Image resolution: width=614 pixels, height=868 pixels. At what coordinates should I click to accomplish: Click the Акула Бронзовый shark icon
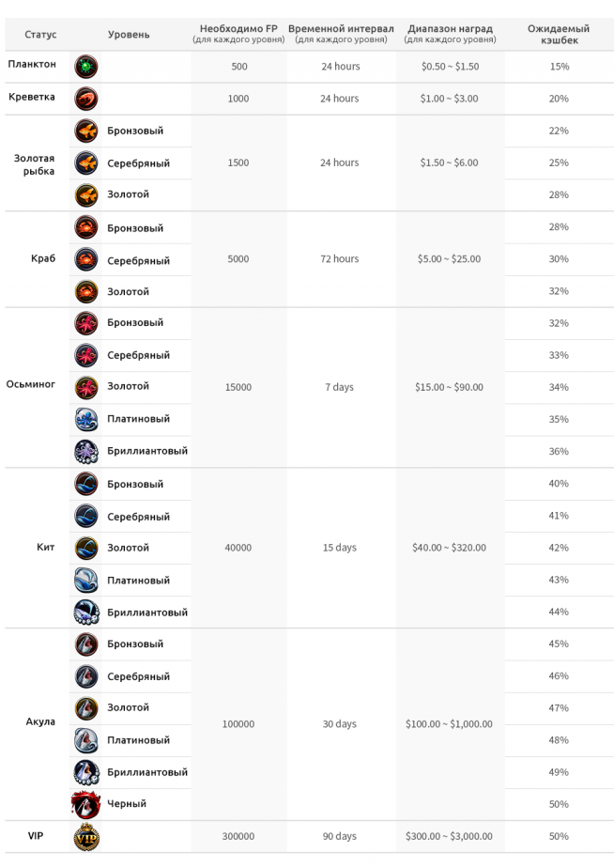(x=86, y=644)
